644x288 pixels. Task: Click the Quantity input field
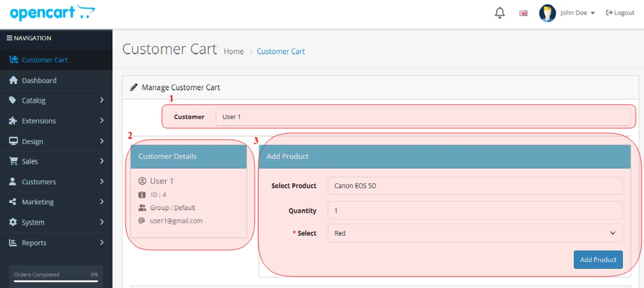475,210
